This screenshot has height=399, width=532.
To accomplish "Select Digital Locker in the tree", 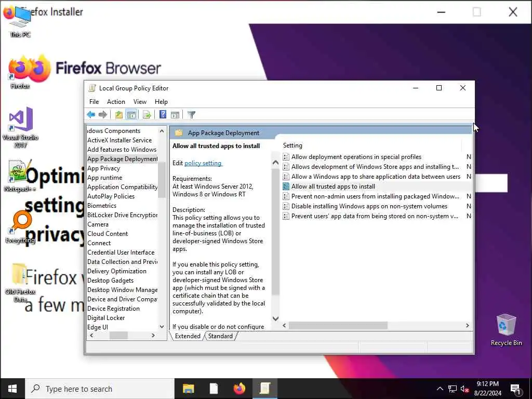I will click(106, 318).
